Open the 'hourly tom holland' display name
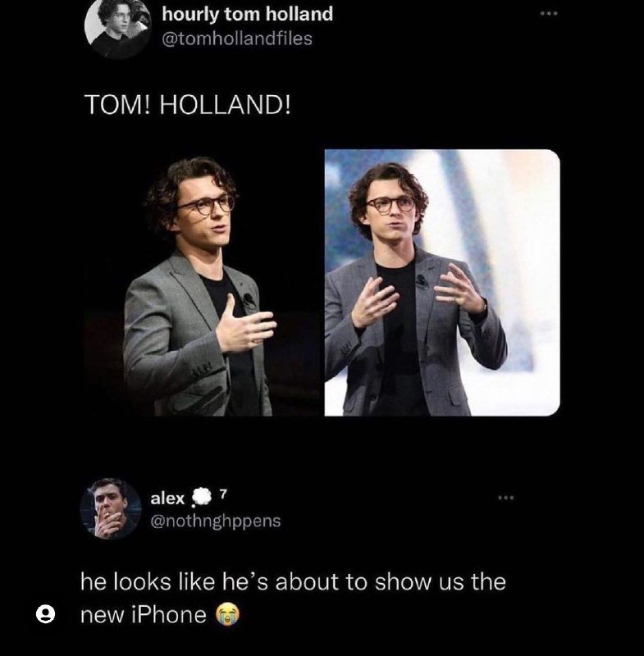This screenshot has height=656, width=644. [x=247, y=14]
